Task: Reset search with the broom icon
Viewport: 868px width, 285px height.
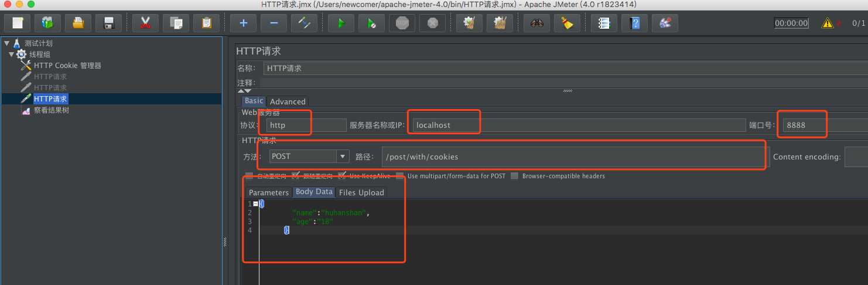Action: point(567,23)
